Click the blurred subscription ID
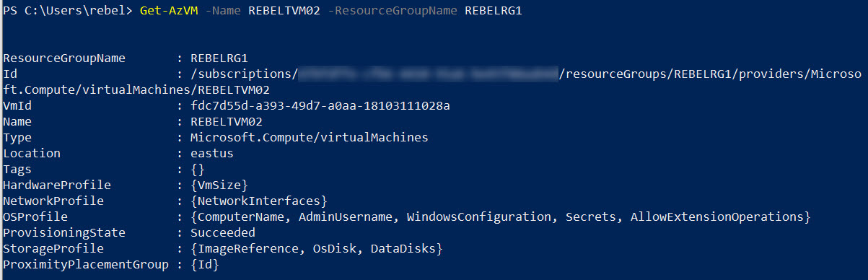This screenshot has height=280, width=868. point(429,74)
